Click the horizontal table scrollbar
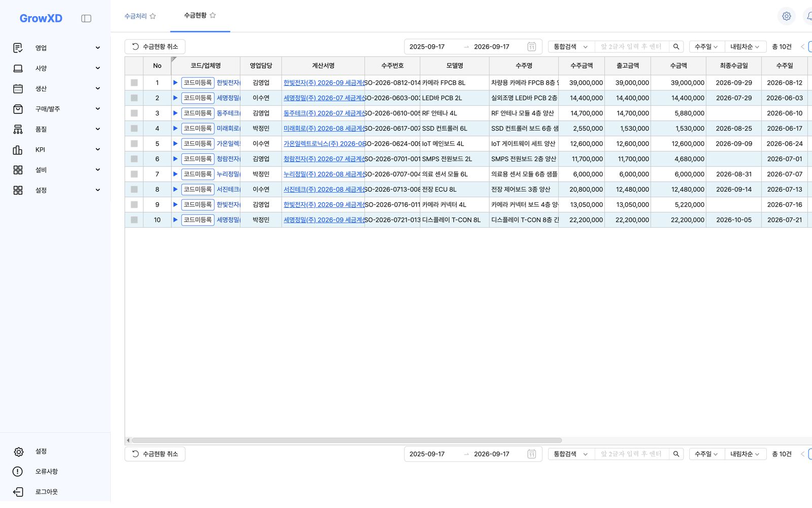812x508 pixels. [347, 440]
